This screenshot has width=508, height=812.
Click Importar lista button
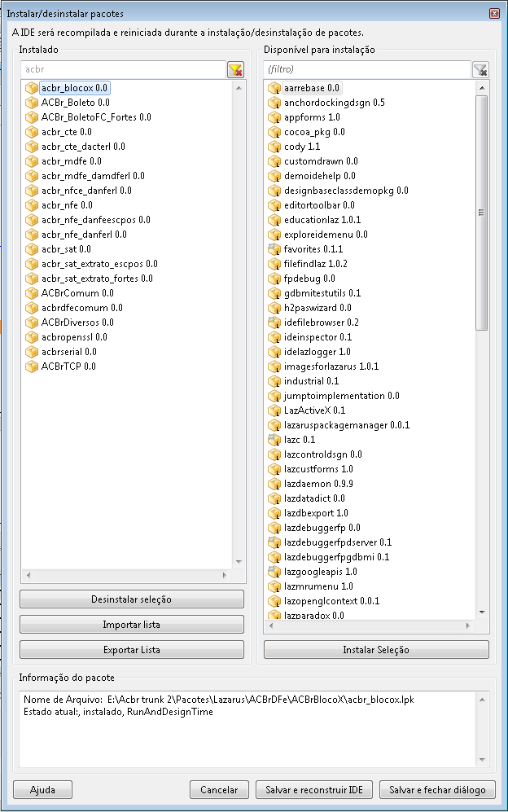coord(132,625)
